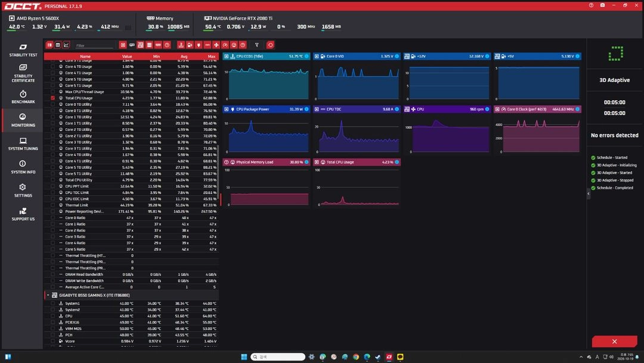Toggle the current sensor type filter
The image size is (644, 363).
(208, 45)
